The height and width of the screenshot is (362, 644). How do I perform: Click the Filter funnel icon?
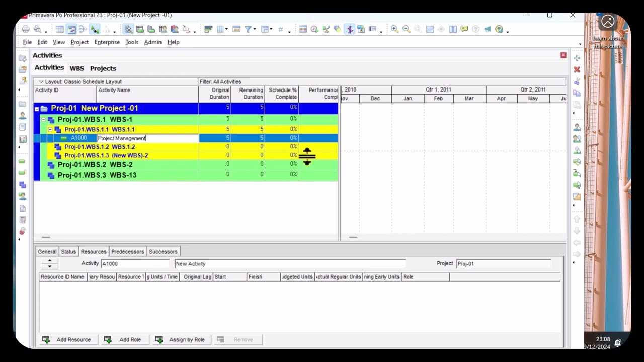tap(248, 30)
